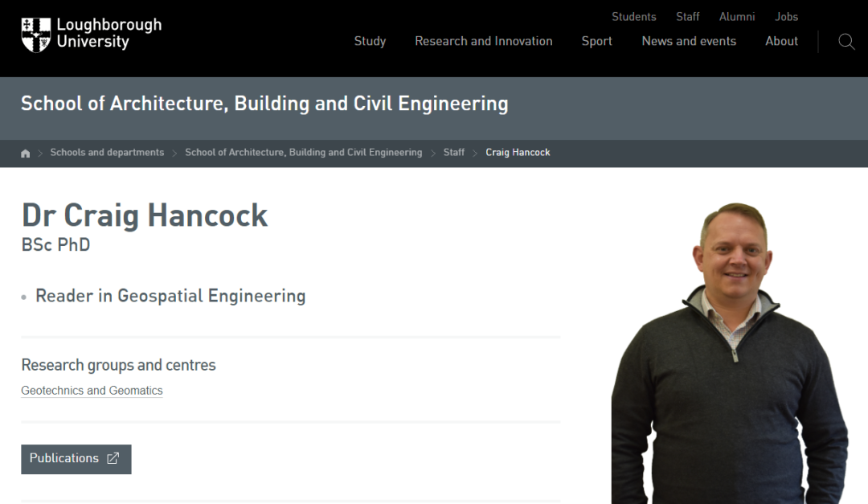868x504 pixels.
Task: Follow the Jobs top link
Action: click(786, 17)
